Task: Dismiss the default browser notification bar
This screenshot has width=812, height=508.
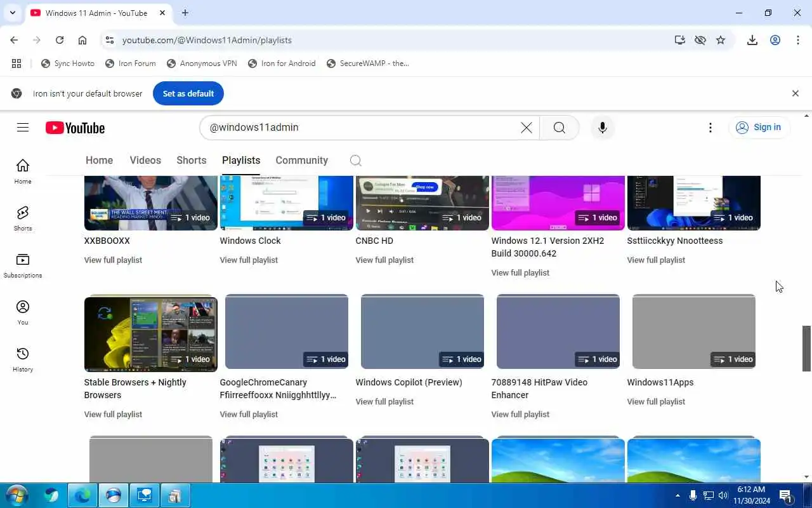Action: tap(796, 93)
